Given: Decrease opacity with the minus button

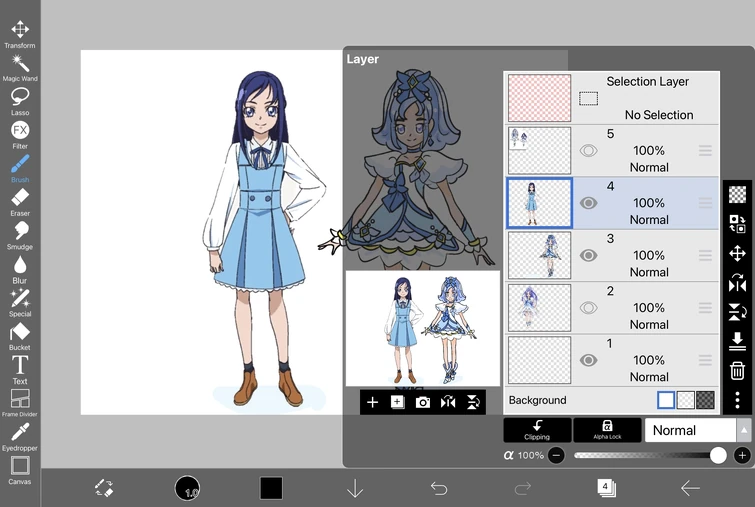Looking at the screenshot, I should tap(556, 455).
